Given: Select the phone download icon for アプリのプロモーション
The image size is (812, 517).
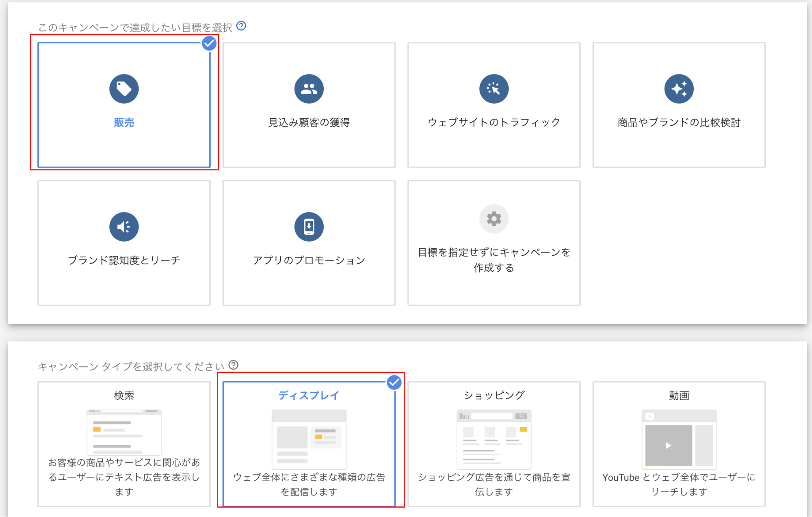Looking at the screenshot, I should point(309,227).
